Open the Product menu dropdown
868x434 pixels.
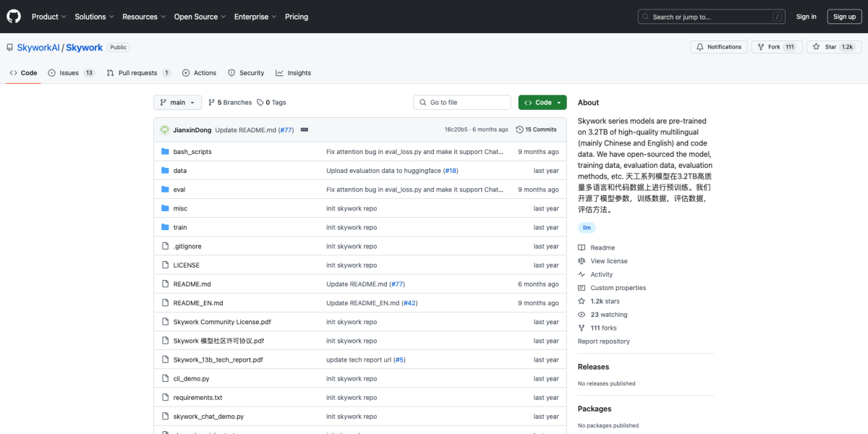pos(48,16)
